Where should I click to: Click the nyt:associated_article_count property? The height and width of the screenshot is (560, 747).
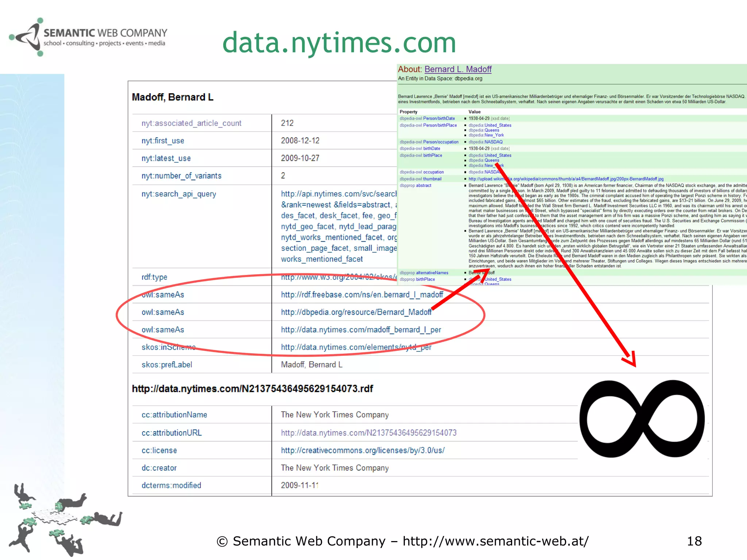191,123
